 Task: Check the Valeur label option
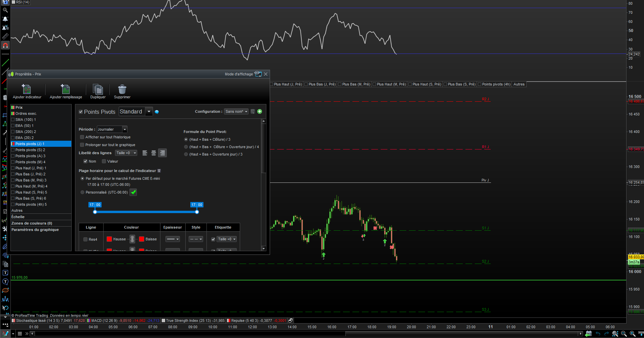pos(104,161)
